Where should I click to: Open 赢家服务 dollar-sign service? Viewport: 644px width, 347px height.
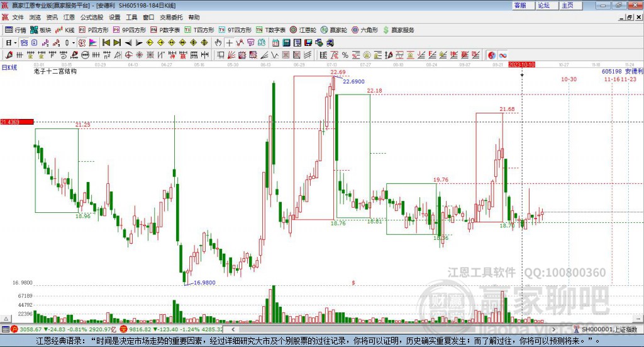[x=398, y=30]
